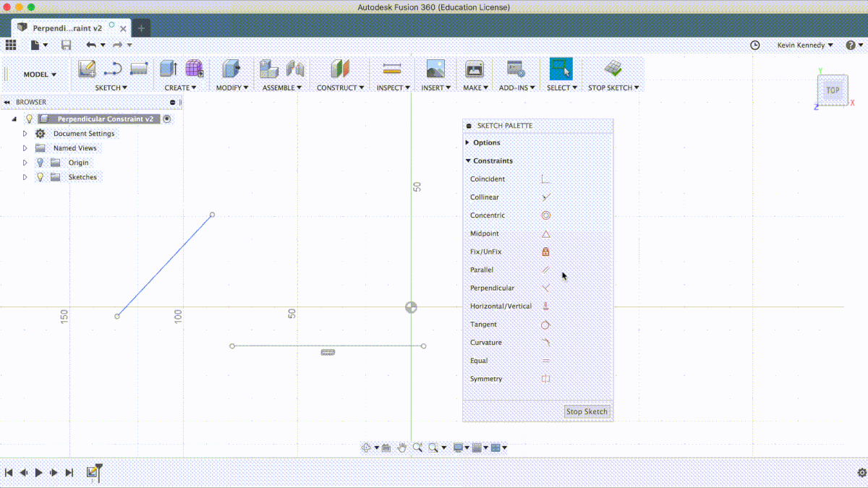This screenshot has width=868, height=488.
Task: Click the Select tool icon
Action: (561, 69)
